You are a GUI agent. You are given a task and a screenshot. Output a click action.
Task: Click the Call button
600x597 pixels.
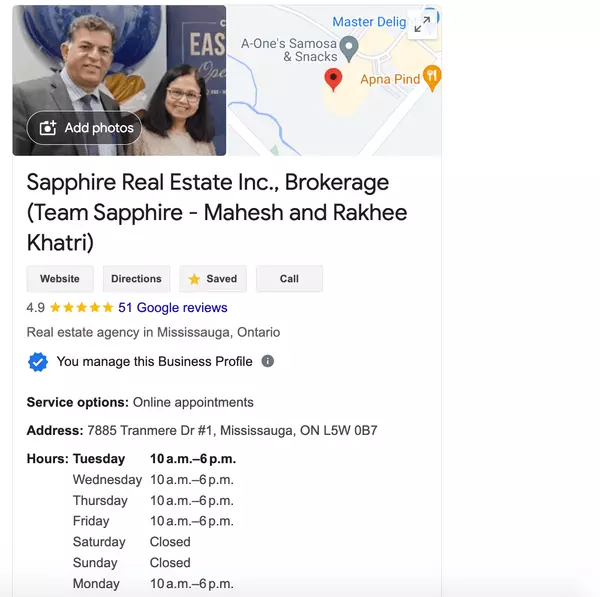[x=289, y=279]
